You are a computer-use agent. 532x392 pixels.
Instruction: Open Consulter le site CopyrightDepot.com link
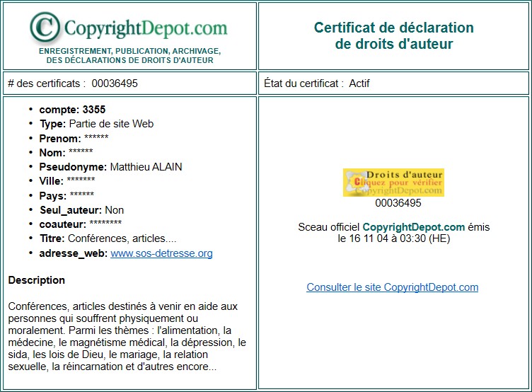click(392, 287)
